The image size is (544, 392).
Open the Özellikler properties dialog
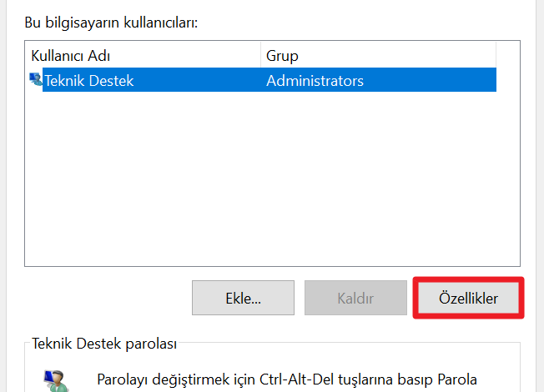[468, 298]
